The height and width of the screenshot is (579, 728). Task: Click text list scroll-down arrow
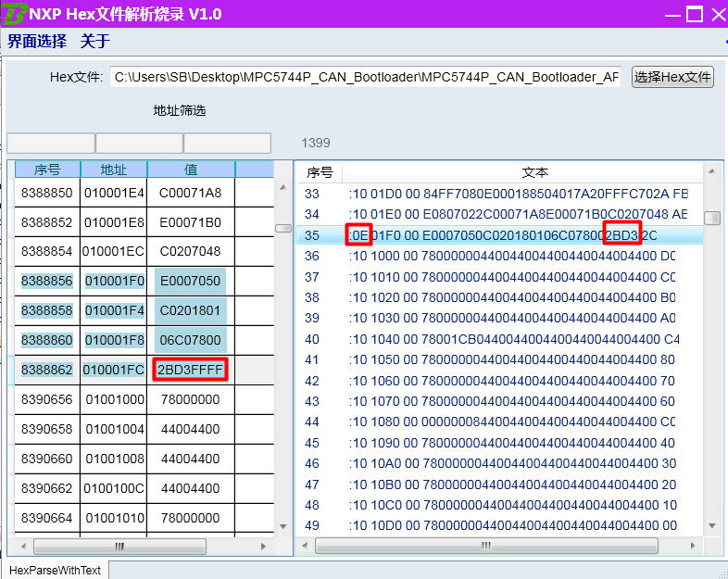click(x=711, y=525)
